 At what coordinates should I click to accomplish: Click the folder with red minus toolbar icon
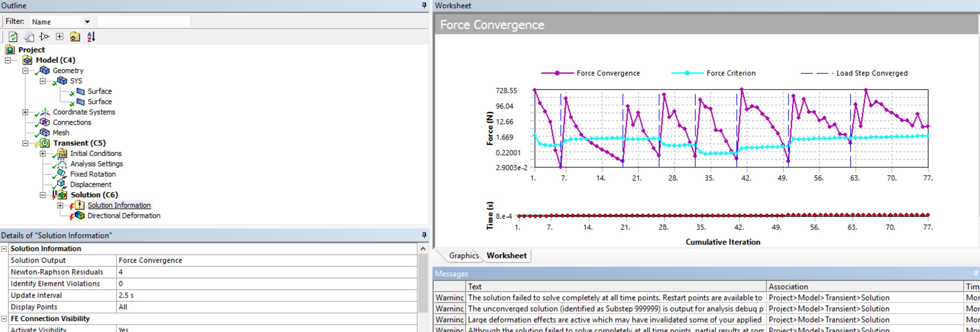pyautogui.click(x=75, y=37)
